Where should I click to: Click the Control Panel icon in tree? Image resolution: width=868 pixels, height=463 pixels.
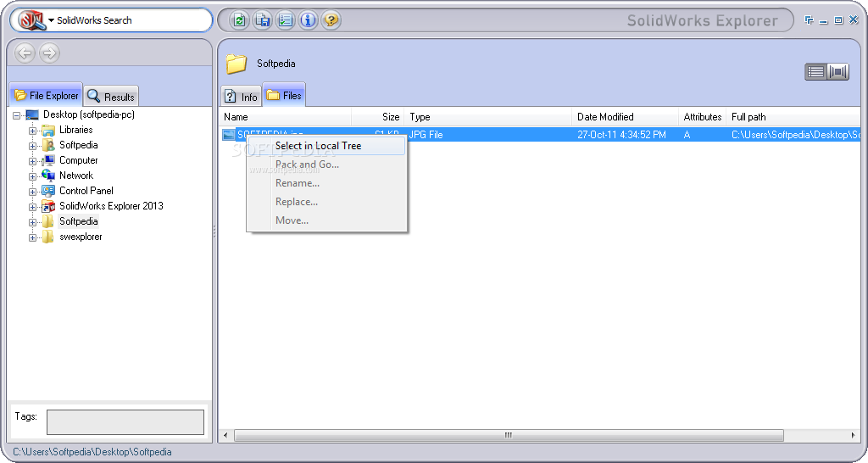[48, 191]
